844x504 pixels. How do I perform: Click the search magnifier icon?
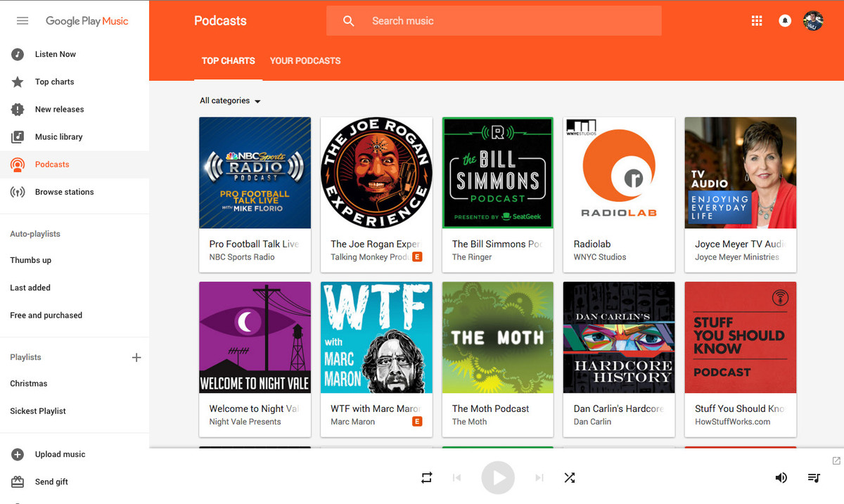click(x=348, y=21)
